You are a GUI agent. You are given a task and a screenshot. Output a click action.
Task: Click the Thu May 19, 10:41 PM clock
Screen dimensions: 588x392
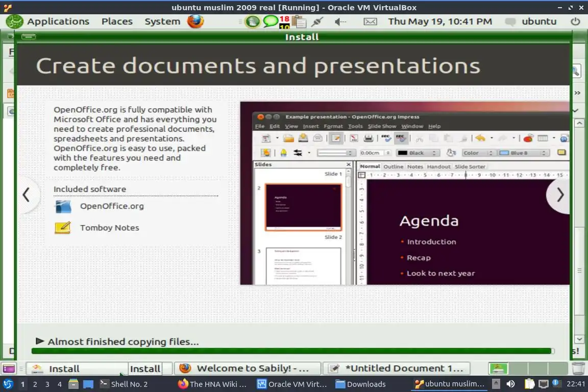tap(440, 21)
